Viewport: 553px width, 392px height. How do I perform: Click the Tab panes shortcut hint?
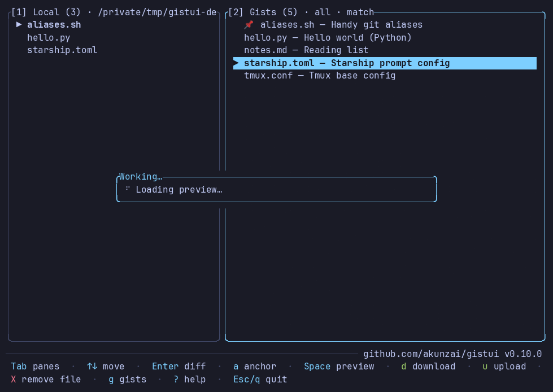pyautogui.click(x=35, y=366)
